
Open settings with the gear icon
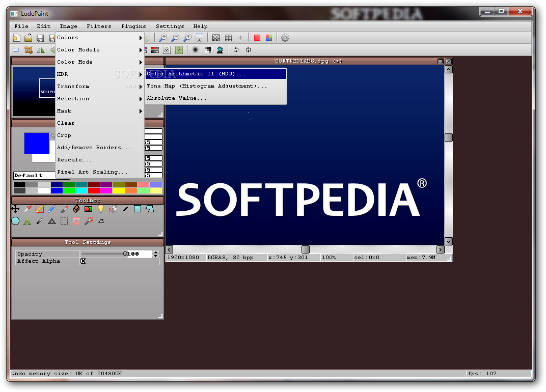(285, 38)
